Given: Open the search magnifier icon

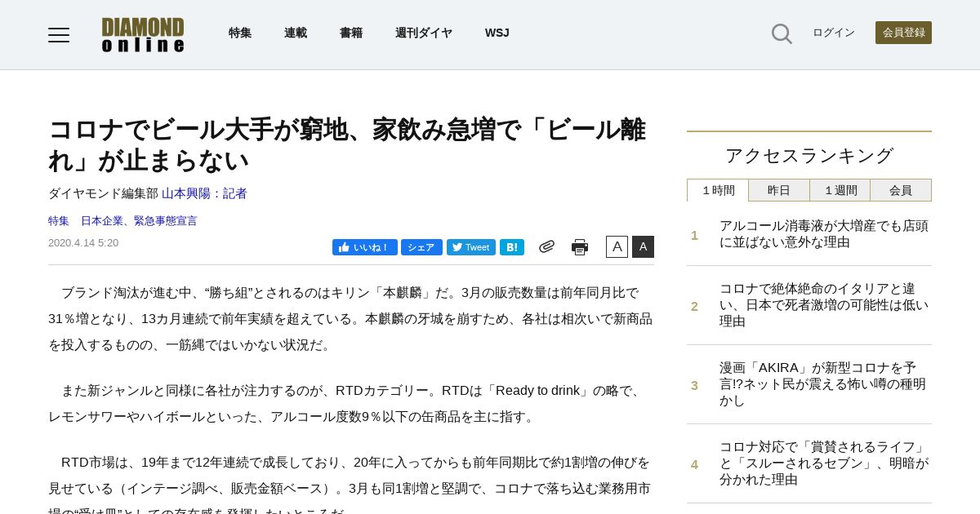Looking at the screenshot, I should pos(782,33).
